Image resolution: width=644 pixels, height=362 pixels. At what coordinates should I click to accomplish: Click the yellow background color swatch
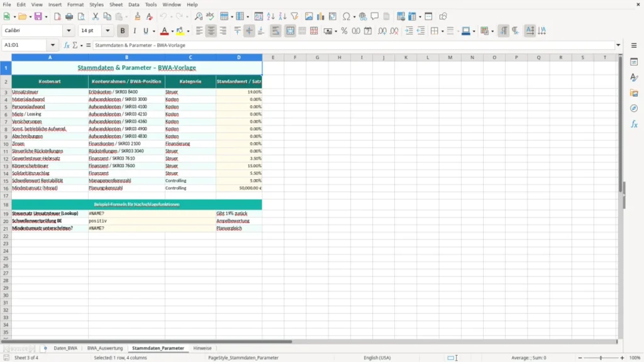(x=180, y=31)
